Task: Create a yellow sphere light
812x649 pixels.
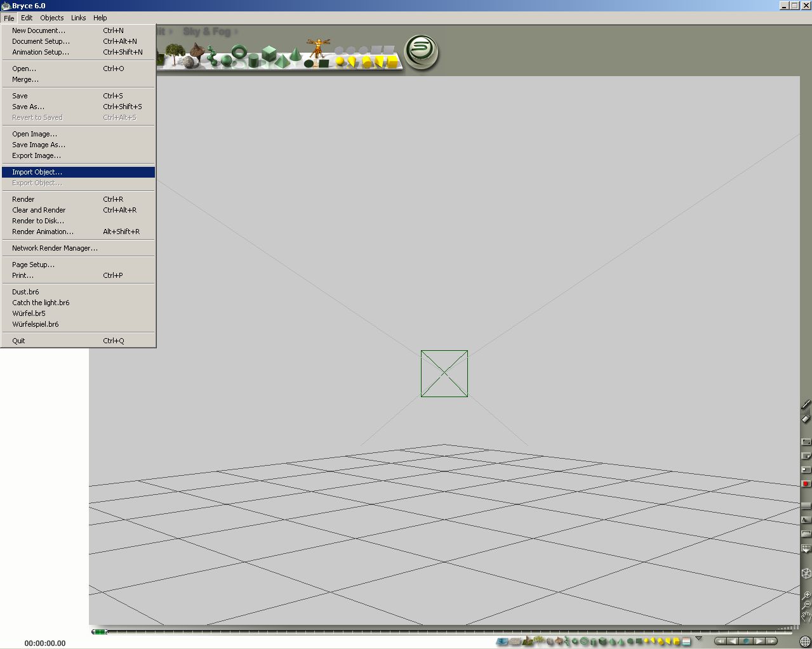Action: point(340,61)
